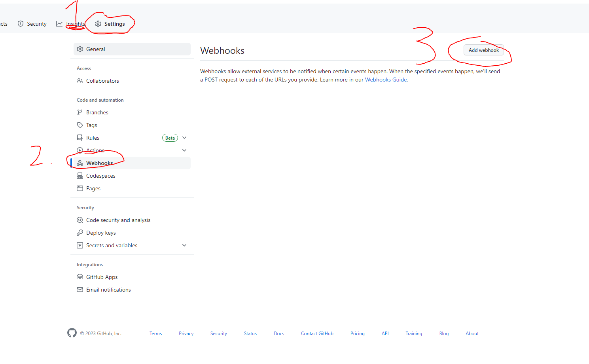
Task: Open the Security footer link
Action: [x=219, y=334]
